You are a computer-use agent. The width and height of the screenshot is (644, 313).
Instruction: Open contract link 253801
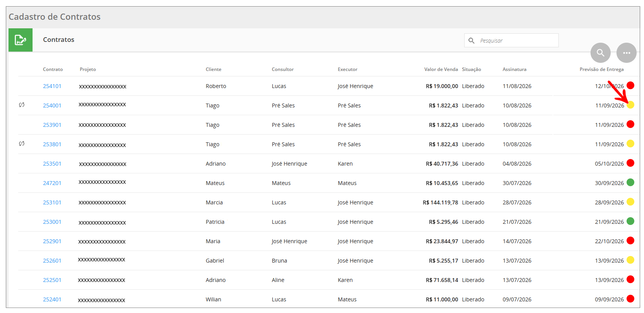coord(52,144)
